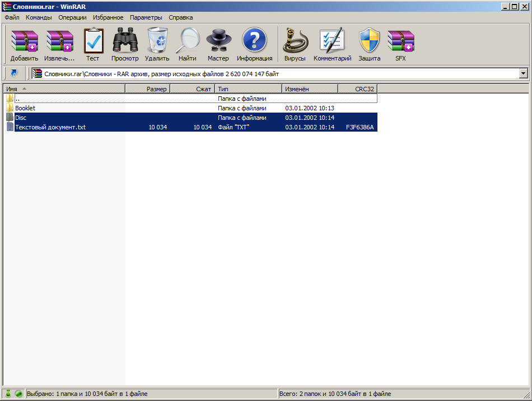Click the Booklet folder icon
Viewport: 532px width, 401px height.
10,108
